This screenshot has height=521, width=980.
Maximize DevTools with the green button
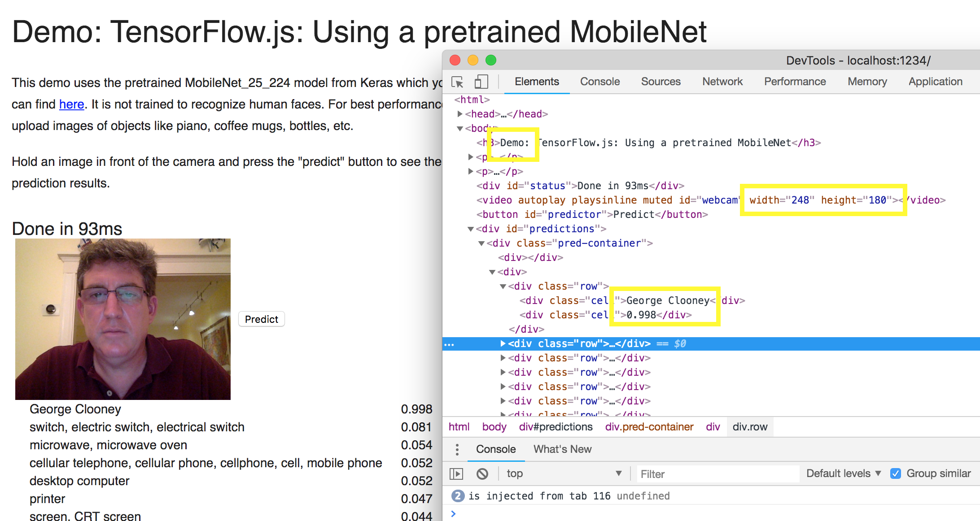[x=491, y=60]
